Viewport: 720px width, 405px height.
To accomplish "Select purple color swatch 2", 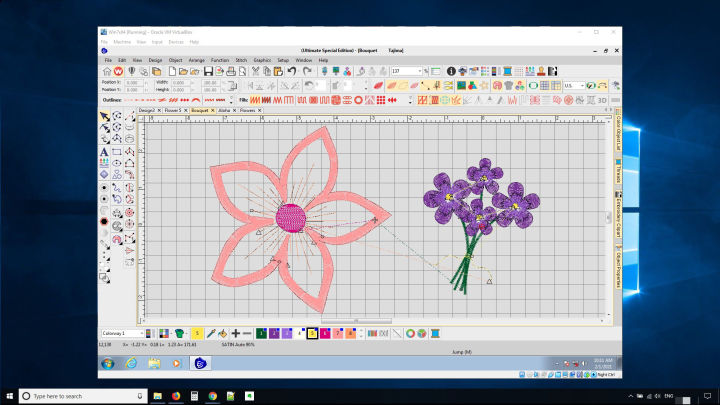I will coord(274,333).
